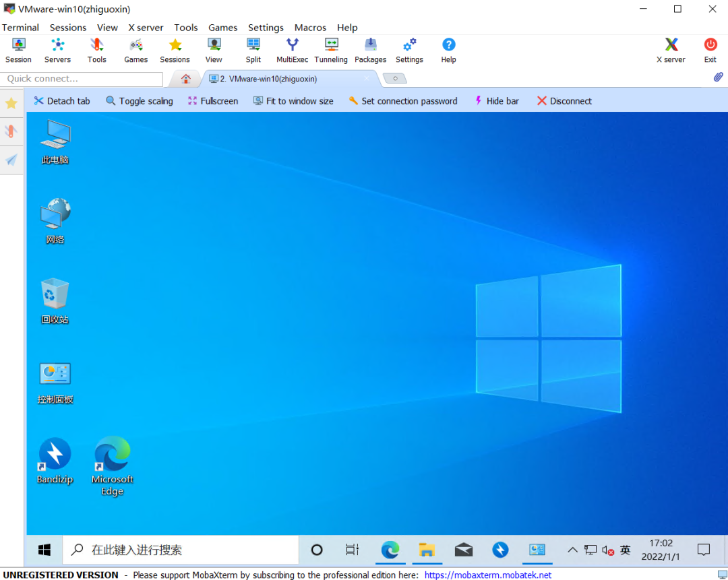
Task: Open the Games toolbar icon
Action: 135,50
